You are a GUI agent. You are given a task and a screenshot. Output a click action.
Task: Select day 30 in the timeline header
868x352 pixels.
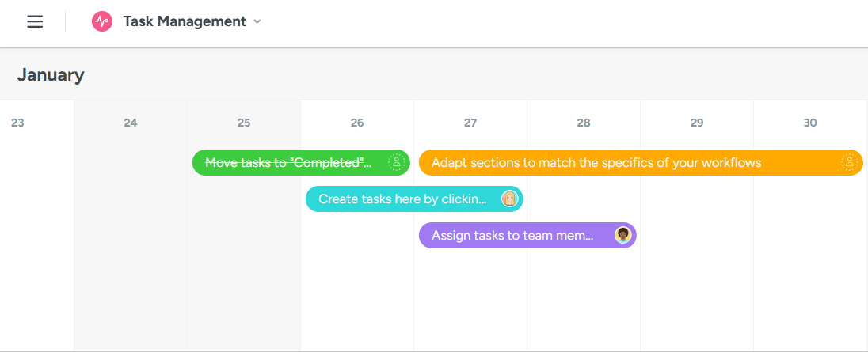pos(810,123)
